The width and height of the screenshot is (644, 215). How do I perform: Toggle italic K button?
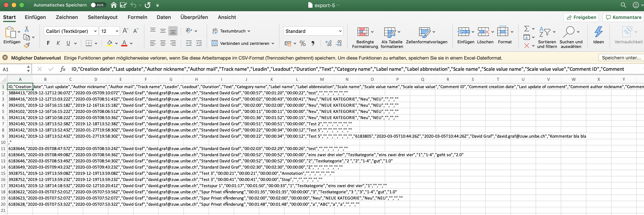[x=58, y=43]
